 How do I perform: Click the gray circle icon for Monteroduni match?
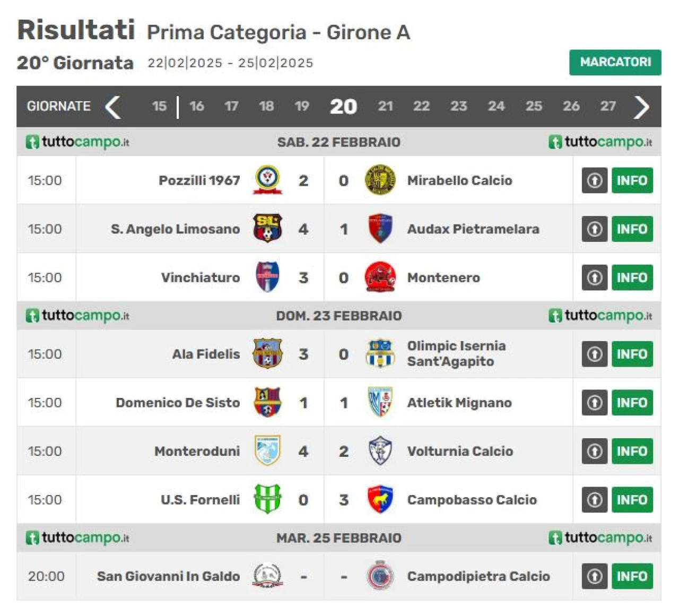click(594, 451)
